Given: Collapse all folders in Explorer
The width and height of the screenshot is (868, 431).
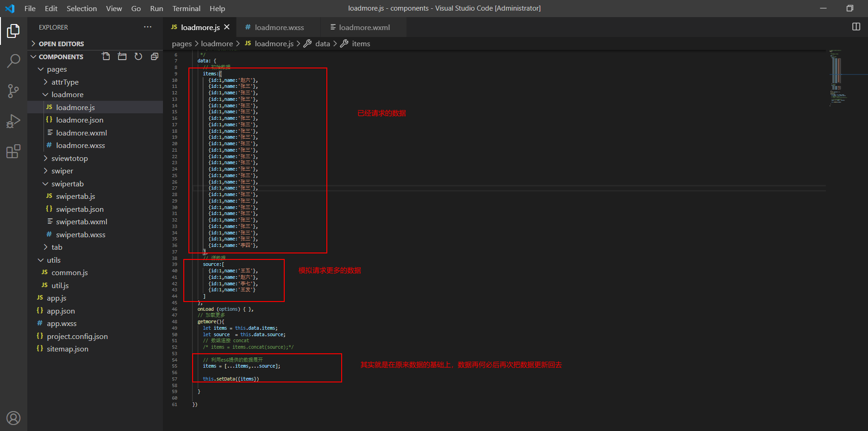Looking at the screenshot, I should click(155, 56).
